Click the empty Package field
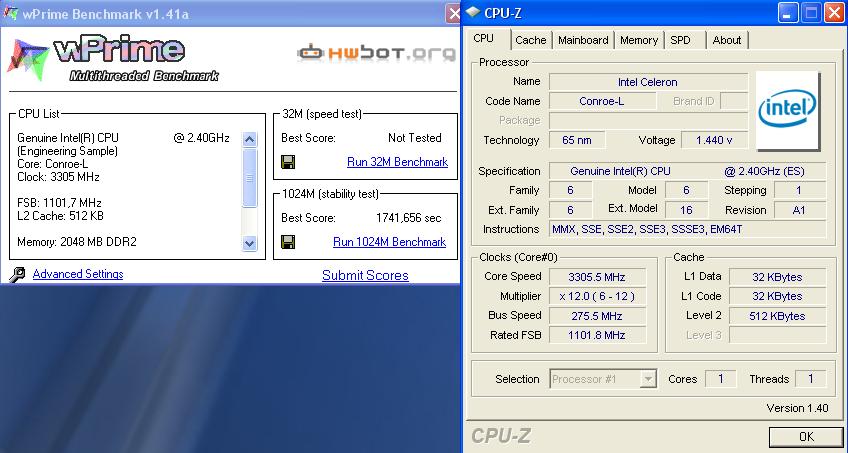 click(x=648, y=121)
